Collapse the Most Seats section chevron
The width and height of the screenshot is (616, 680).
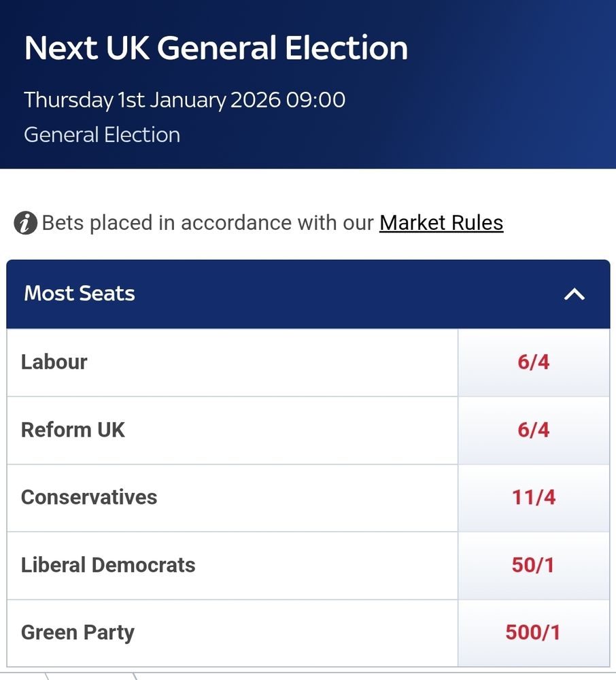575,294
